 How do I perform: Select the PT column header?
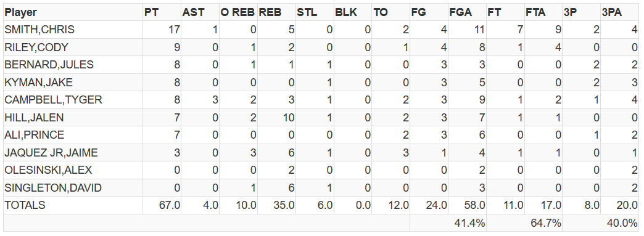coord(162,12)
